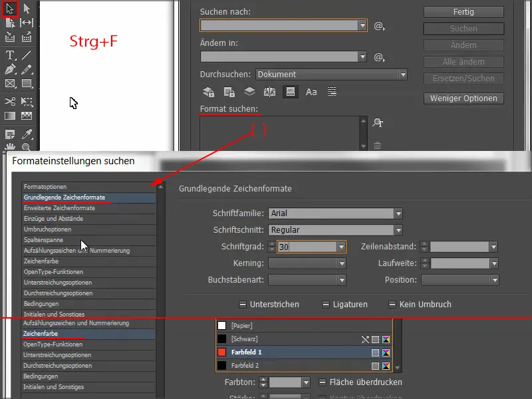Select the Note tool
Viewport: 532px width, 399px height.
coord(10,134)
